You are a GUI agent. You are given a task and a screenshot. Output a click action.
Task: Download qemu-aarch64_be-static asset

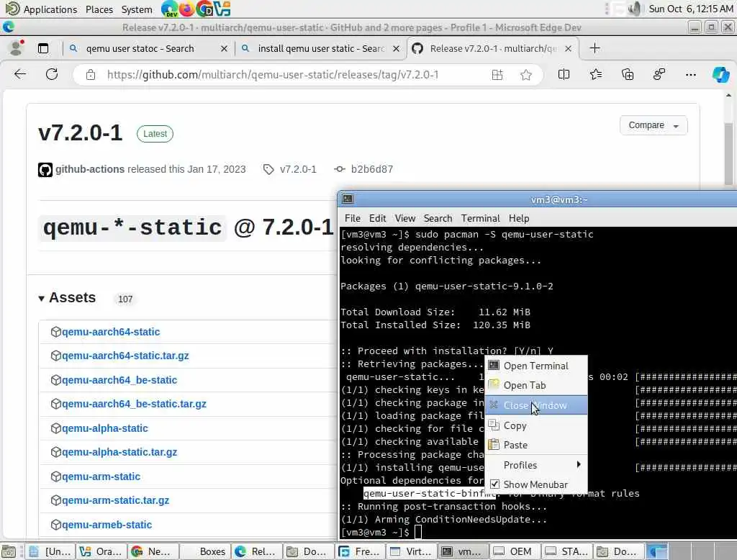click(119, 380)
